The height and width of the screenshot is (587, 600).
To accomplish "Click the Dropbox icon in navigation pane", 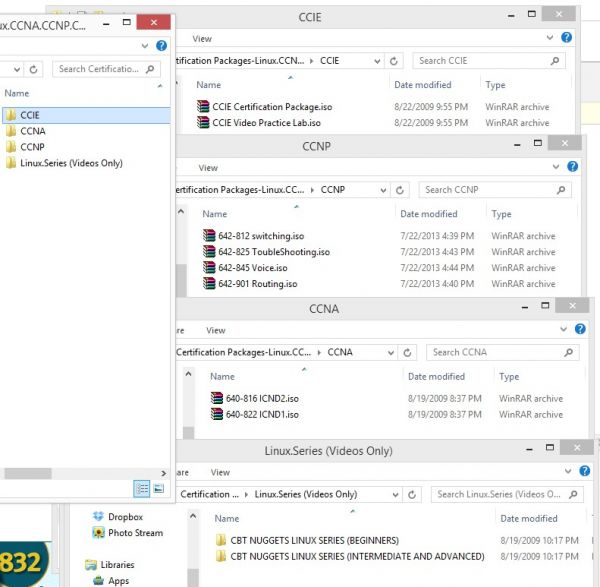I will tap(98, 517).
